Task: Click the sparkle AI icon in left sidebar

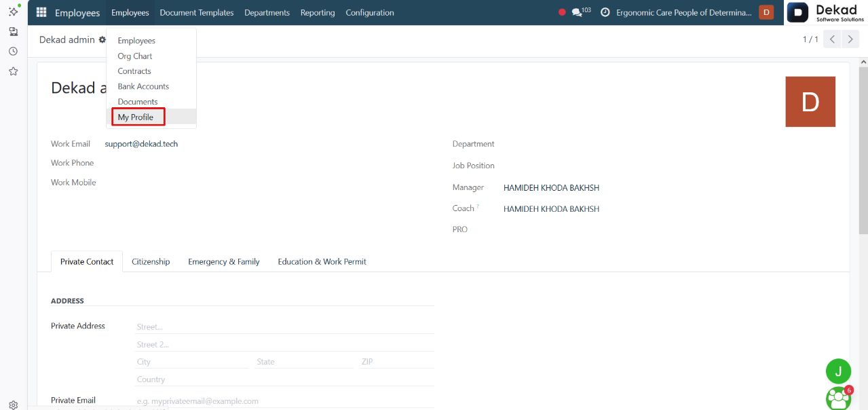Action: [13, 12]
